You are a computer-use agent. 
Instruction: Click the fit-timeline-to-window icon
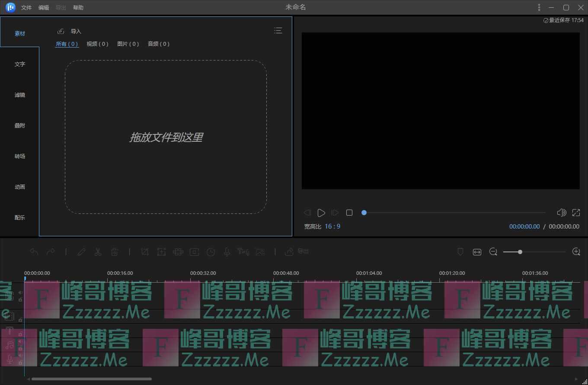477,252
